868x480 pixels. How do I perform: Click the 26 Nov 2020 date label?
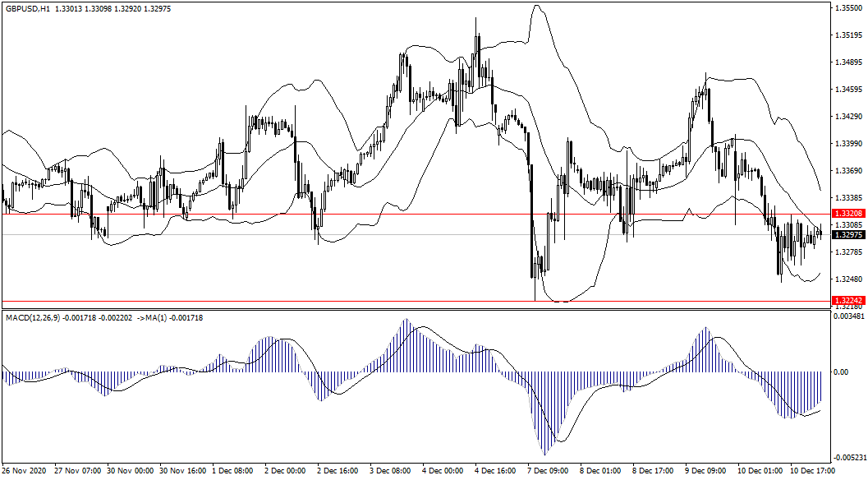24,472
